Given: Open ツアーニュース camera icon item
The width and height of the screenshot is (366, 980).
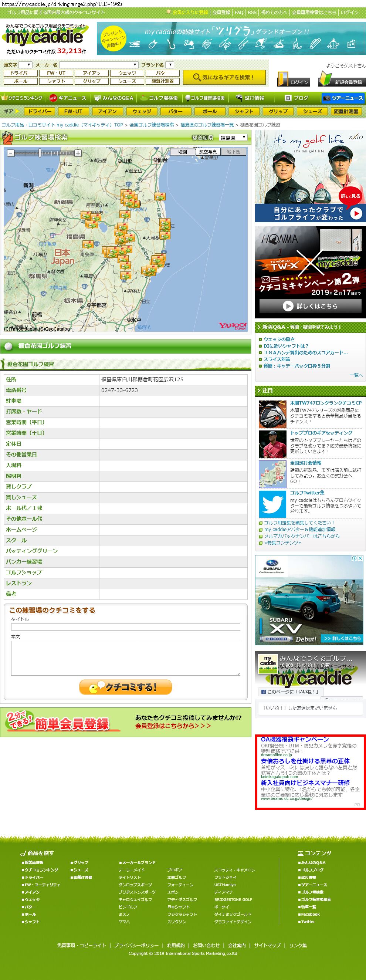Looking at the screenshot, I should click(x=343, y=98).
